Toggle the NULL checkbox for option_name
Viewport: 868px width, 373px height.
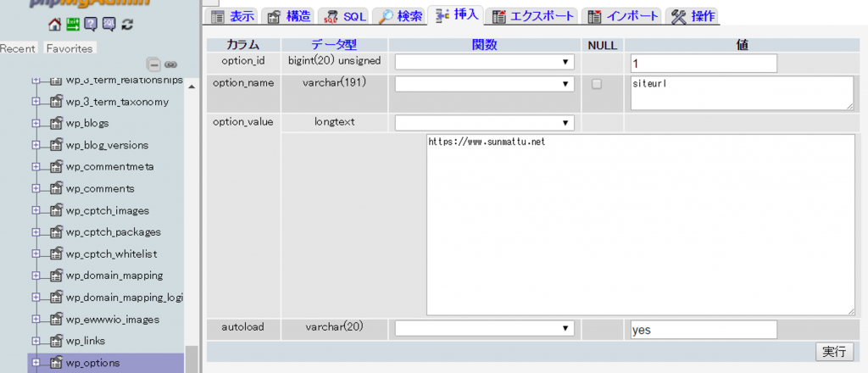[597, 84]
